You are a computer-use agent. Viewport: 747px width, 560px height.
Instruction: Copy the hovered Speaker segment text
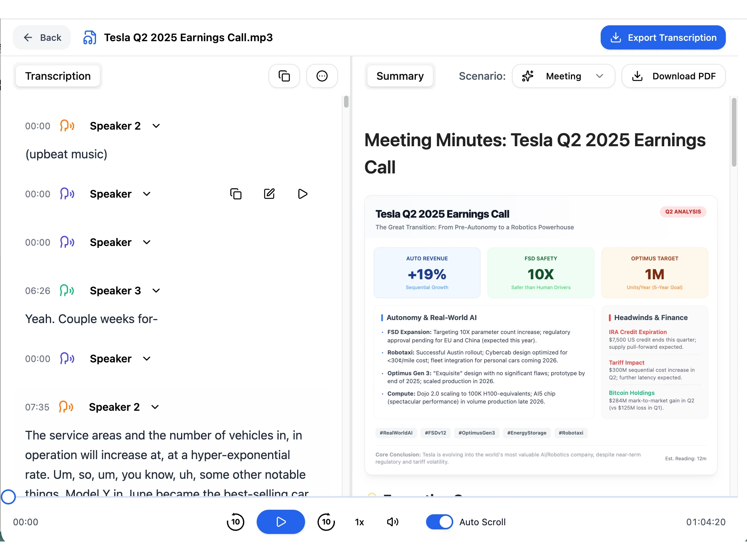[x=236, y=194]
